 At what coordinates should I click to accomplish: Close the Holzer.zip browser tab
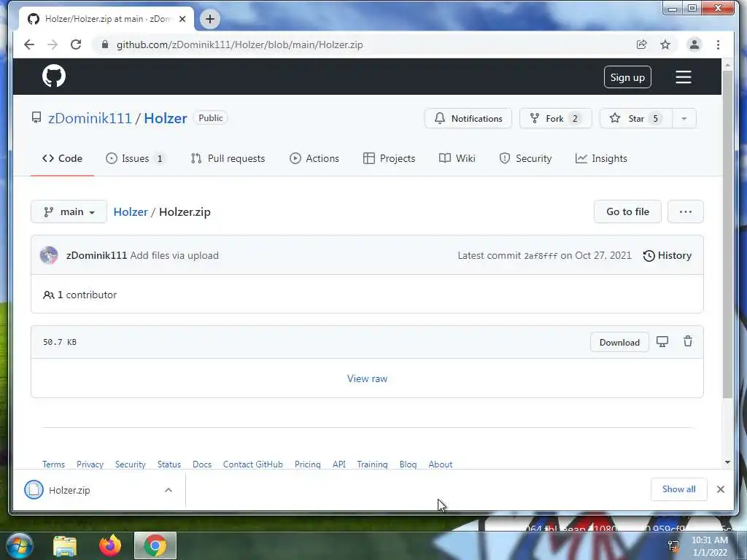tap(182, 19)
